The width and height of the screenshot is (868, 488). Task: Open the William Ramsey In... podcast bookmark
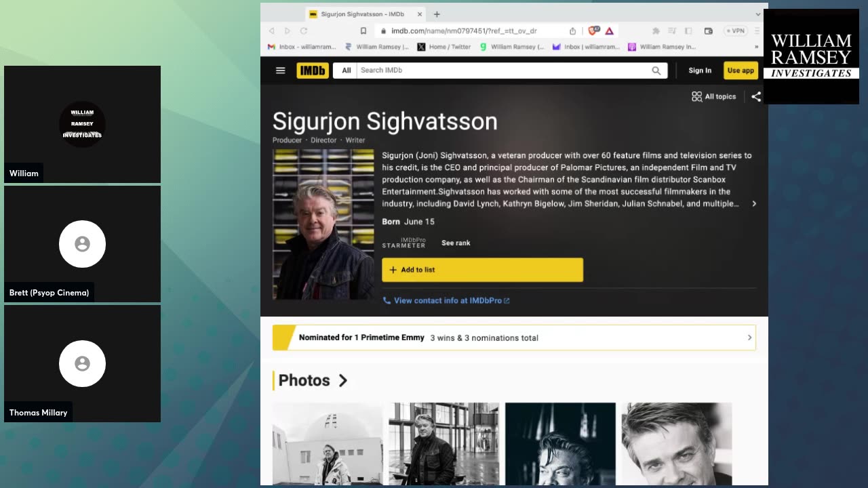pyautogui.click(x=662, y=47)
